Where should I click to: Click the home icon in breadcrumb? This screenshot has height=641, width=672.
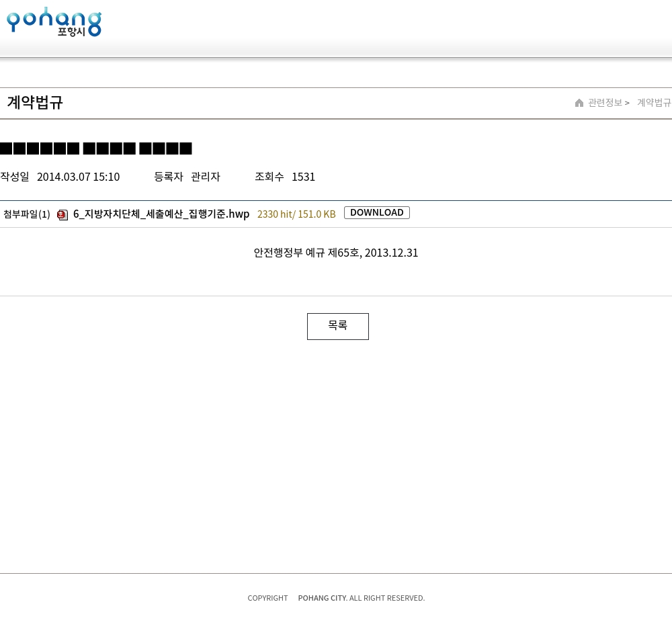579,103
